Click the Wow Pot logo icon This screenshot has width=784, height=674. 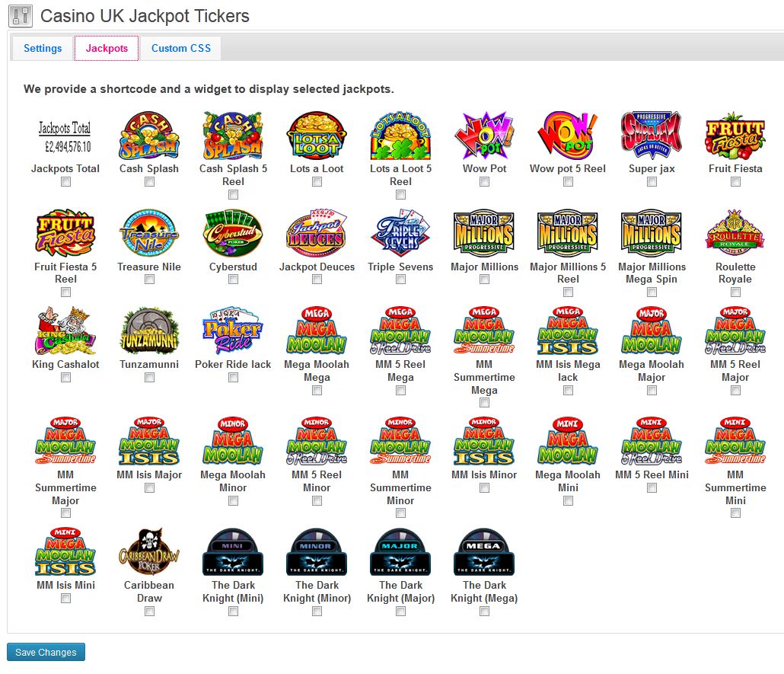(484, 135)
